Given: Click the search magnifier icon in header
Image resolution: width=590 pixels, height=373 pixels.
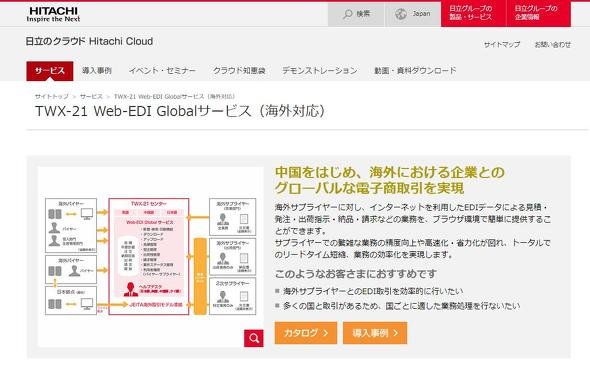Looking at the screenshot, I should [x=347, y=14].
